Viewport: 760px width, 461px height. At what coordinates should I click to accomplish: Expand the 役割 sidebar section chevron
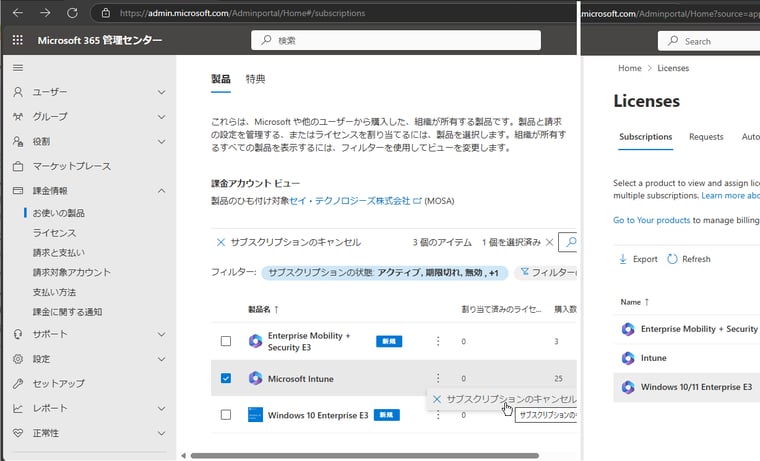tap(161, 142)
